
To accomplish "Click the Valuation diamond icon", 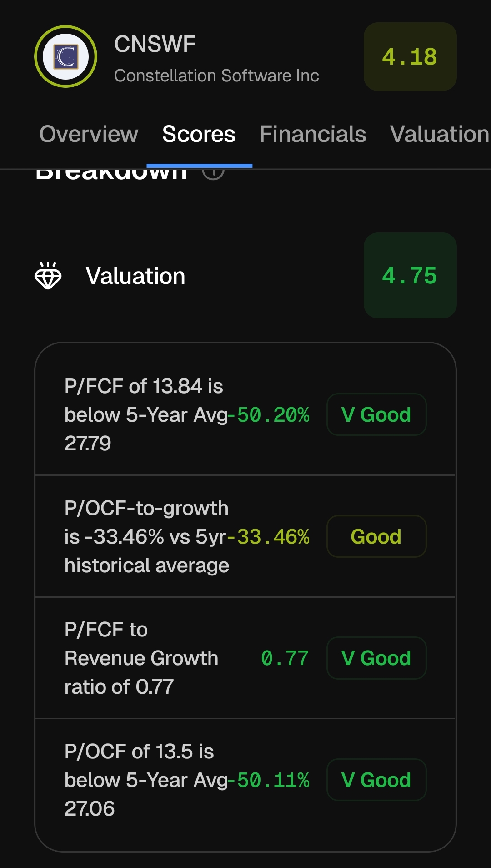I will (x=48, y=276).
